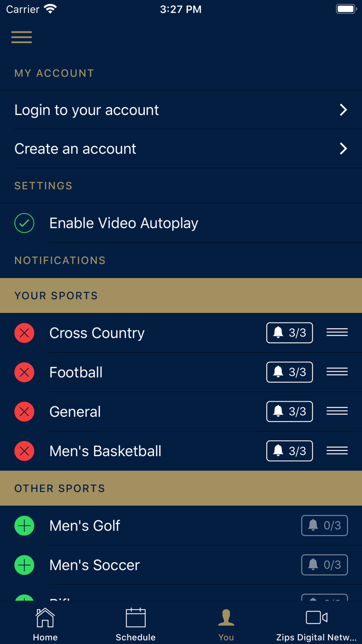The height and width of the screenshot is (644, 362).
Task: Tap the bell icon next to Football
Action: tap(289, 372)
